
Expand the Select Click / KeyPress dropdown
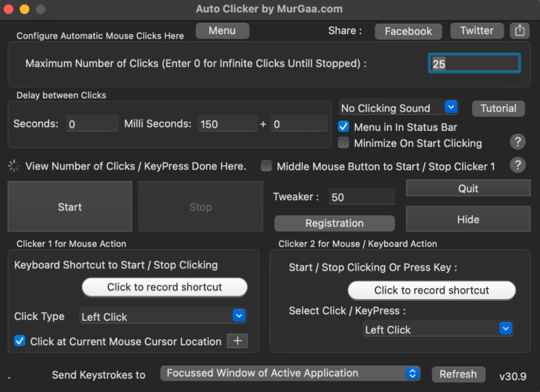point(505,329)
